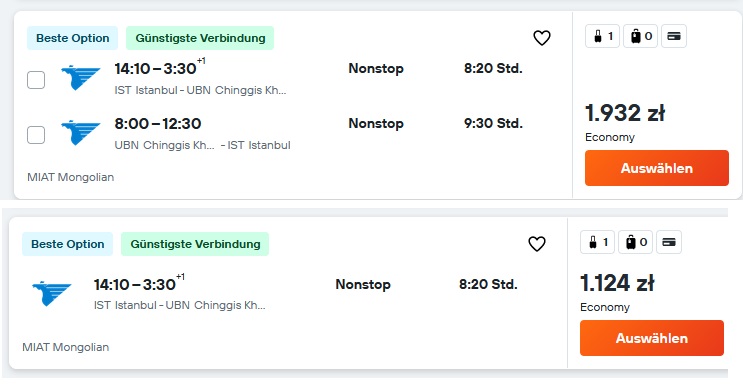The width and height of the screenshot is (743, 385).
Task: Click carry-on bag icon on 1.932 zł offer
Action: click(x=602, y=36)
